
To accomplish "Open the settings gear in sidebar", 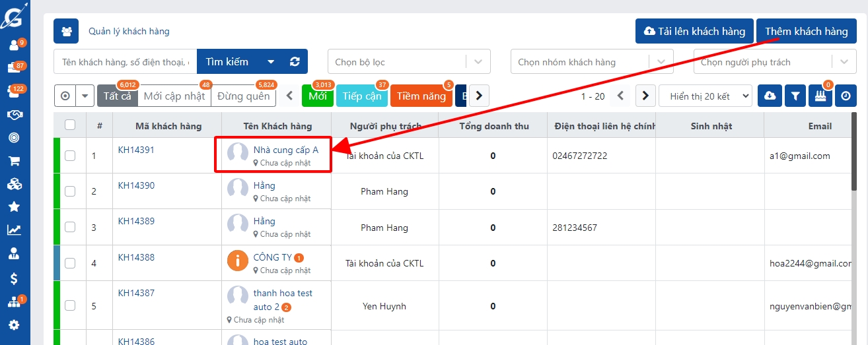I will point(13,325).
